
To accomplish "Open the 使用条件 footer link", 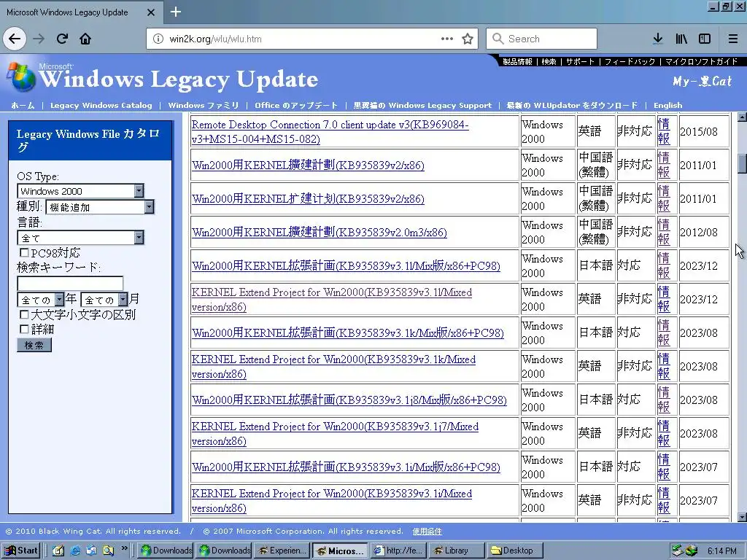I will click(427, 532).
